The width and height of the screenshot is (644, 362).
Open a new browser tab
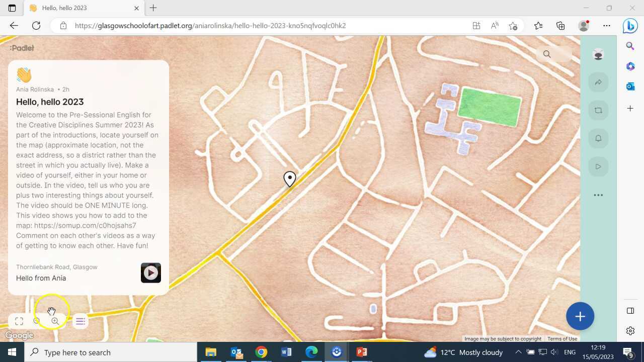pyautogui.click(x=153, y=8)
